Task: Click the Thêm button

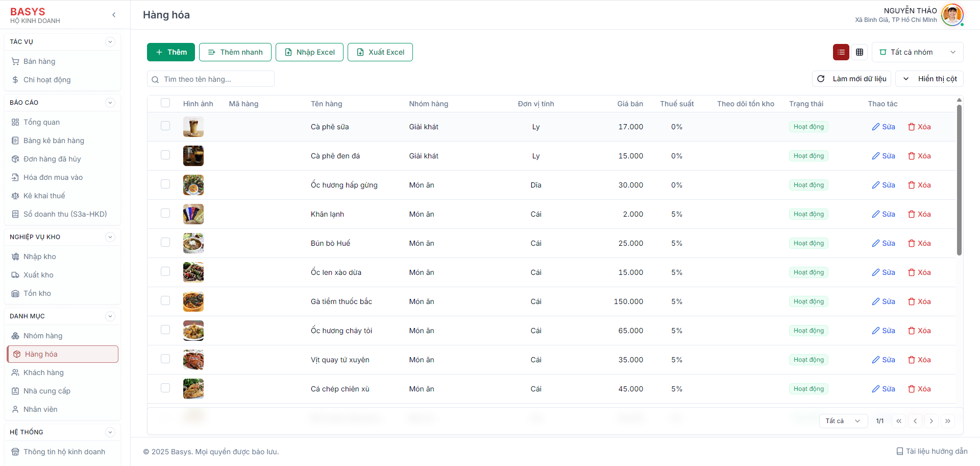Action: 171,52
